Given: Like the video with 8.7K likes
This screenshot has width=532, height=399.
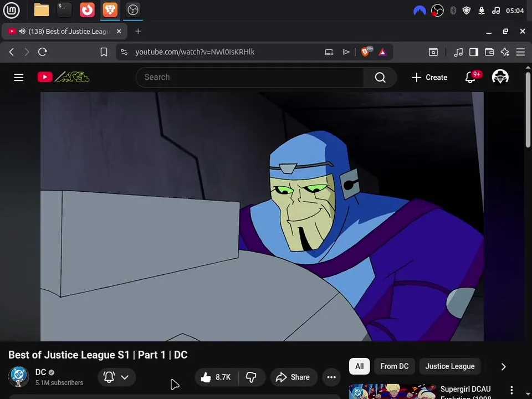Looking at the screenshot, I should coord(216,377).
